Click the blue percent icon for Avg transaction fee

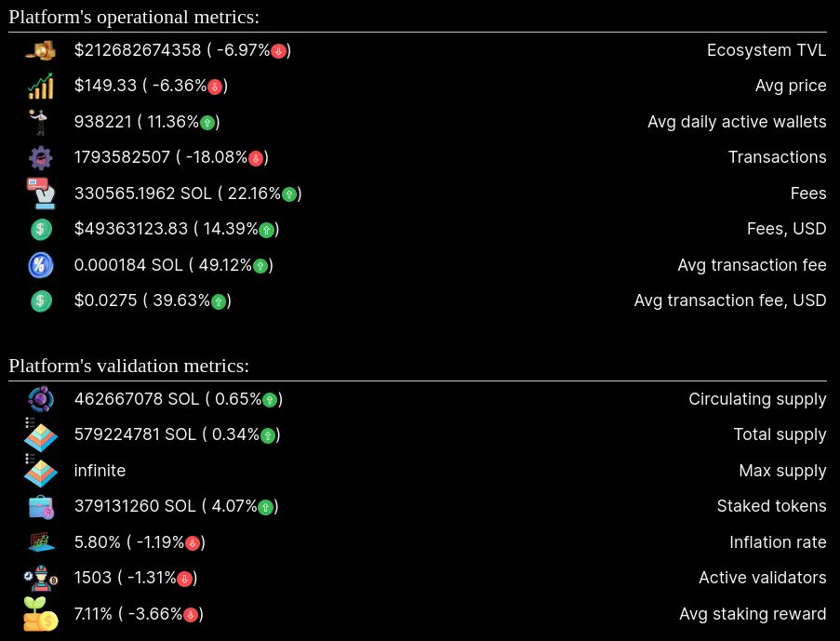tap(41, 265)
